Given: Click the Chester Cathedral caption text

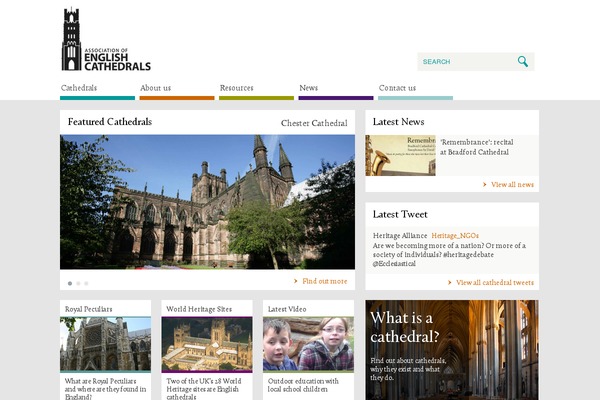Looking at the screenshot, I should pos(314,123).
